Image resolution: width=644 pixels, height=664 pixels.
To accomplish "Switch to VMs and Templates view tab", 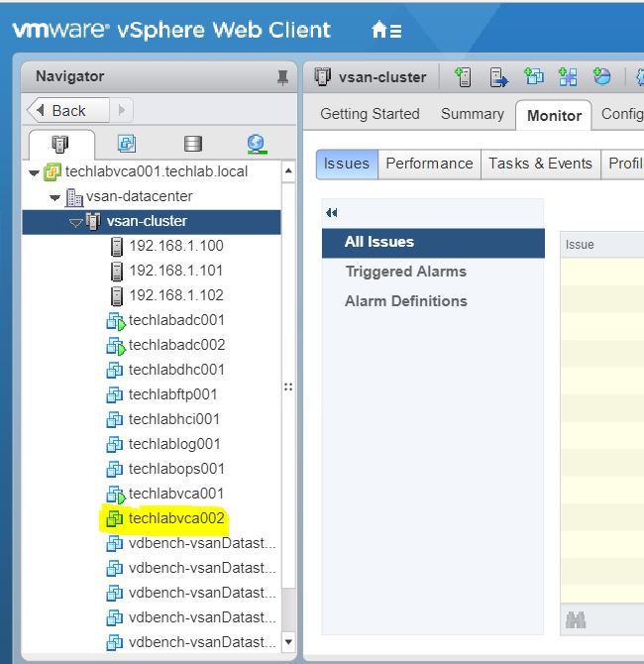I will click(127, 144).
